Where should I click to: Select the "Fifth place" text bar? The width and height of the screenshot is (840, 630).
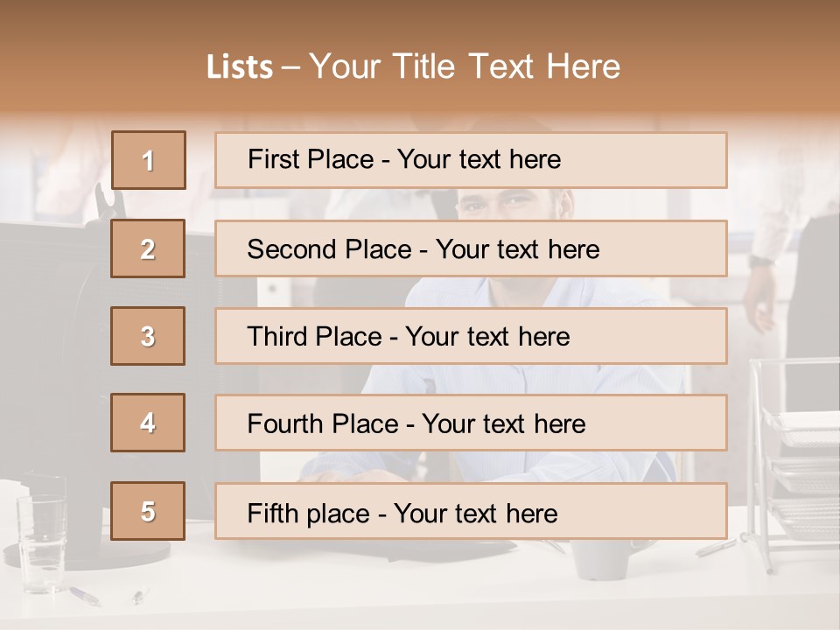[x=471, y=511]
